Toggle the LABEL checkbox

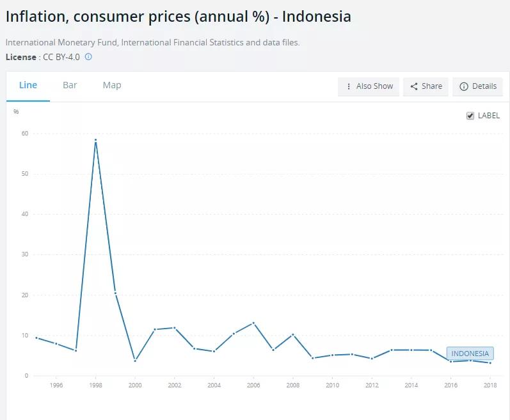tap(470, 116)
